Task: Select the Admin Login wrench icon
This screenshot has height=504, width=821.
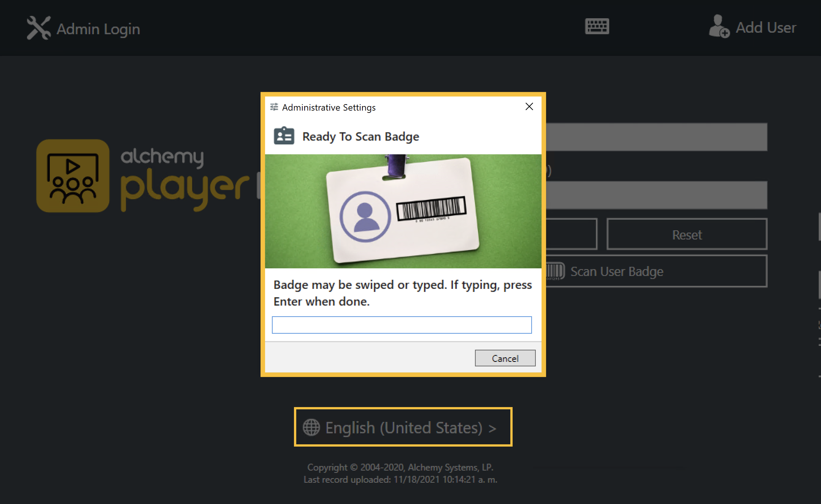Action: (x=39, y=27)
